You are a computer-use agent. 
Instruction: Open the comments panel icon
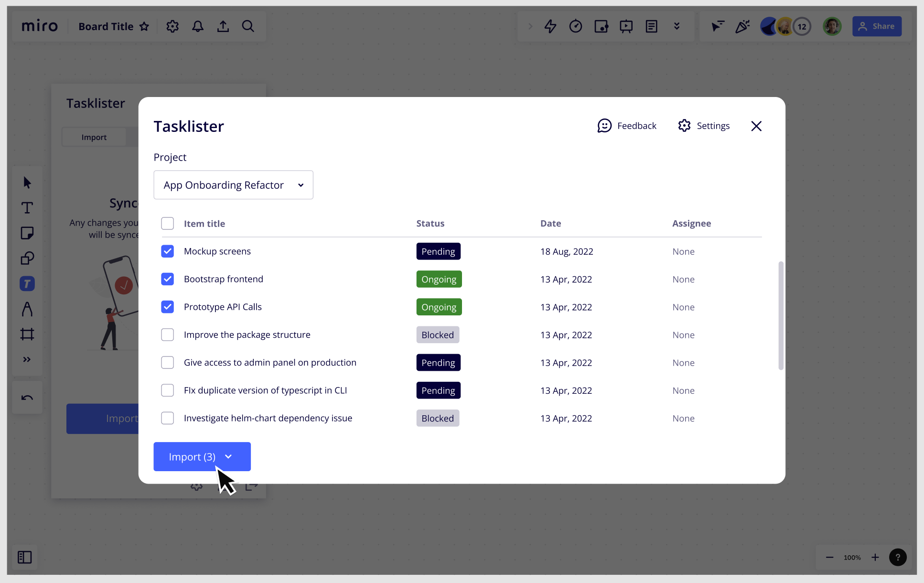(x=651, y=26)
